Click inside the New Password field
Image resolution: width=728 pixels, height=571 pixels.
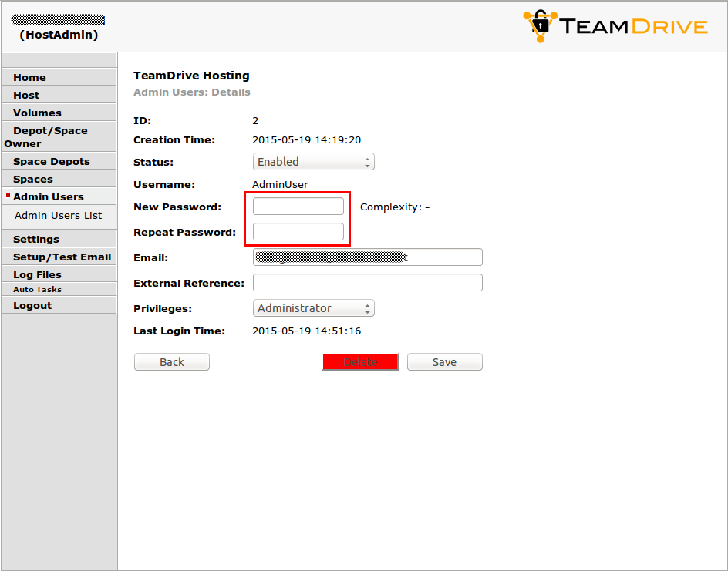pos(298,206)
